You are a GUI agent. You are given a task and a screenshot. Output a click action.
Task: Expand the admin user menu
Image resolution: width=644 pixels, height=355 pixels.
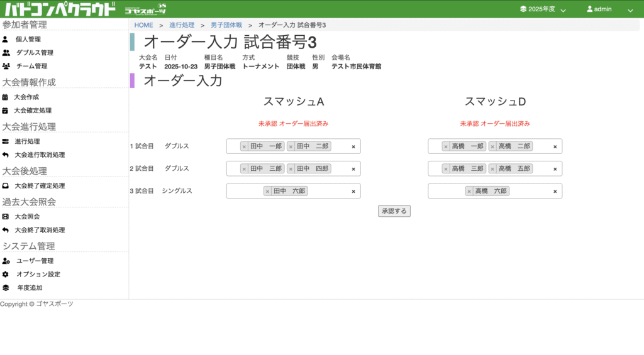609,9
